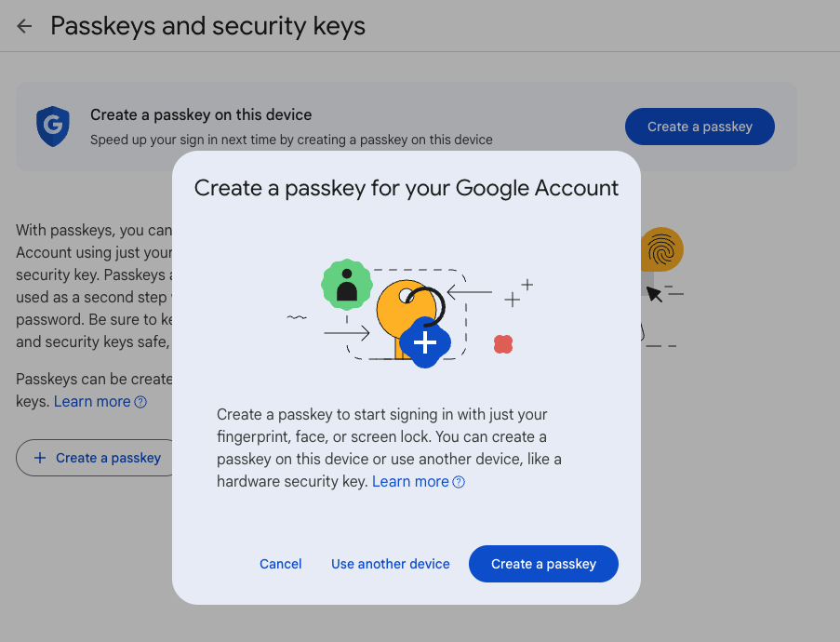Click the plus icon in outlined Create a passkey
840x642 pixels.
click(40, 458)
